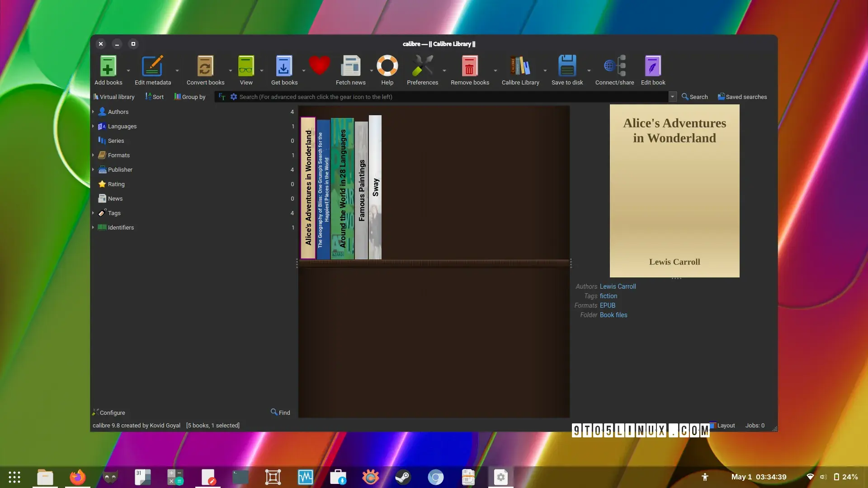Follow the Lewis Carroll author link

point(618,286)
